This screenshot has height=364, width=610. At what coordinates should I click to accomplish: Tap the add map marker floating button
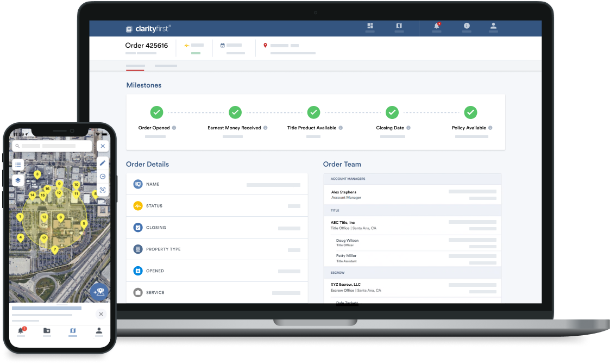pos(100,292)
